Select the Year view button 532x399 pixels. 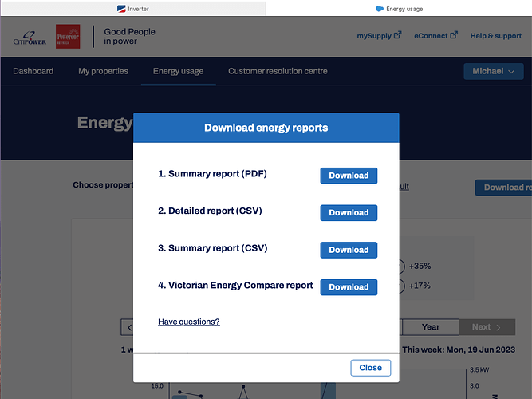point(431,327)
